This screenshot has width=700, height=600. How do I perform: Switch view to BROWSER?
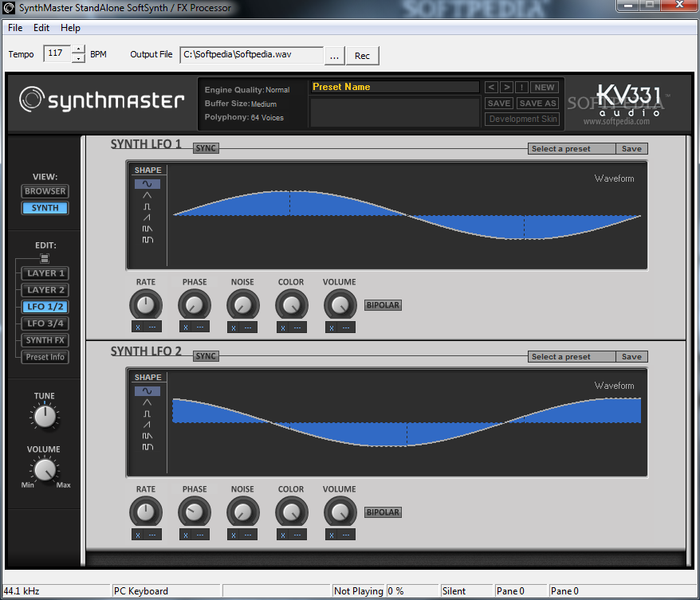(45, 191)
